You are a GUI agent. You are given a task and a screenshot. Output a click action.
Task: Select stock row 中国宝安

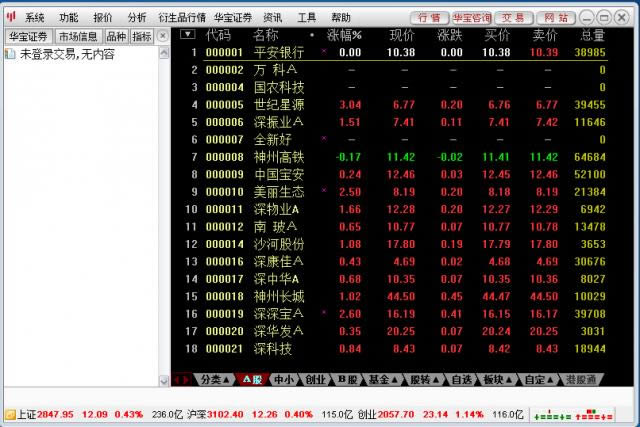pos(394,175)
